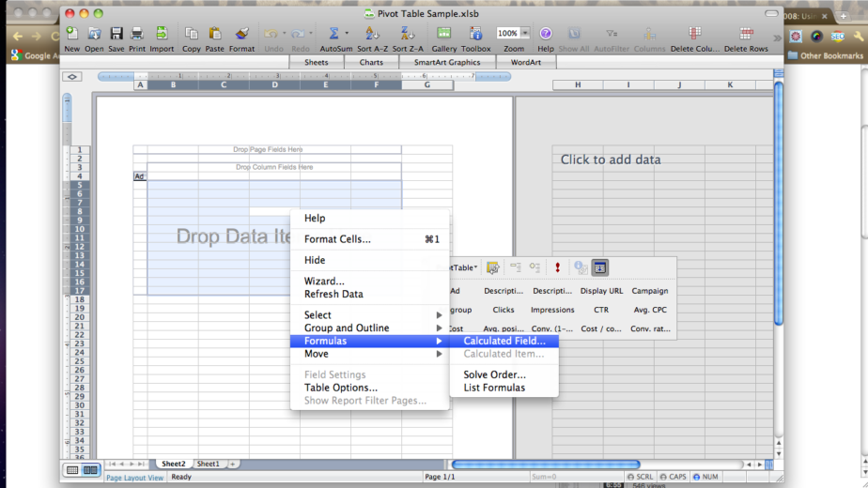Click the Campaign field button

pyautogui.click(x=650, y=291)
